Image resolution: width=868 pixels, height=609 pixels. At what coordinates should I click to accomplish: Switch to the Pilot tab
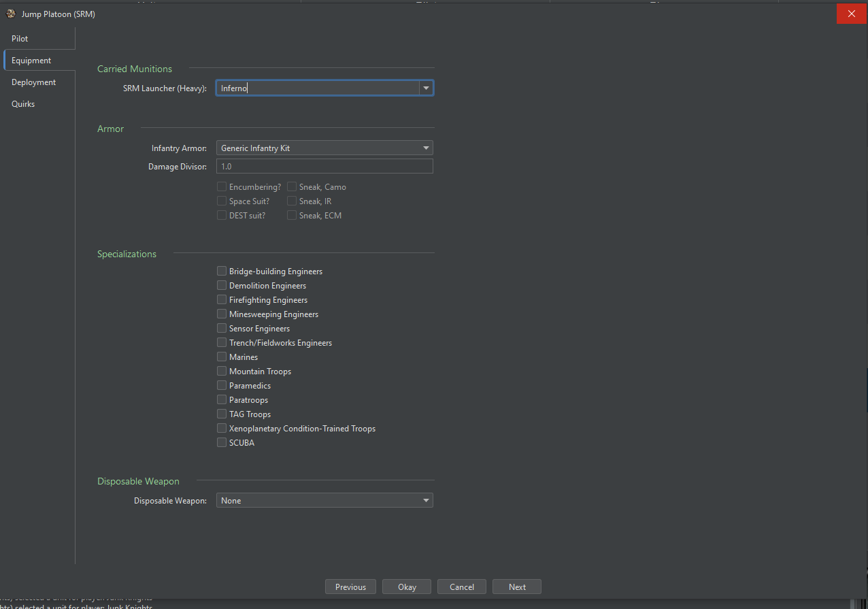tap(39, 39)
